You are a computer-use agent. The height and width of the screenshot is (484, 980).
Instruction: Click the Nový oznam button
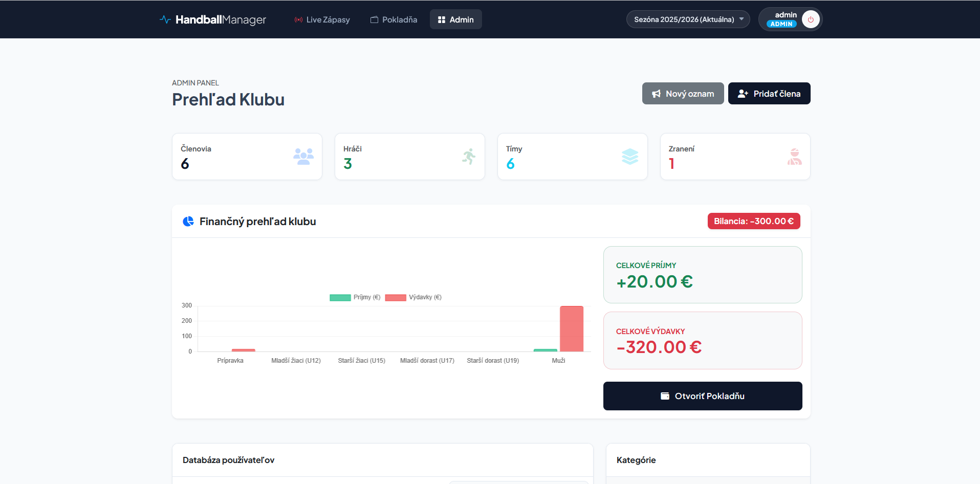(683, 94)
